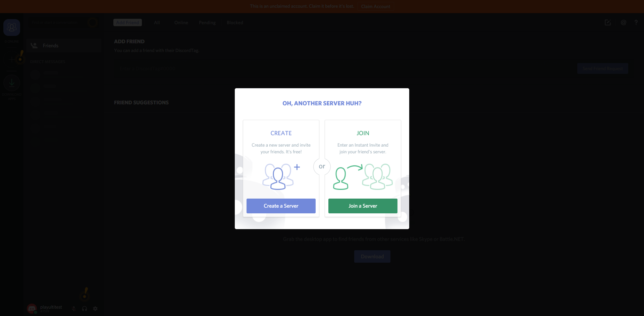Click the new message compose icon
Screen dimensions: 644x316
coord(607,22)
